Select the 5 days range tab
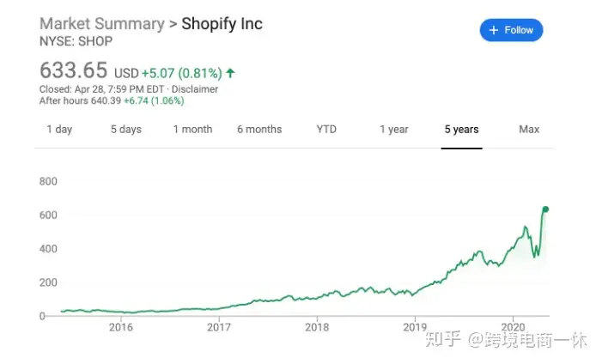Image resolution: width=602 pixels, height=364 pixels. click(126, 130)
